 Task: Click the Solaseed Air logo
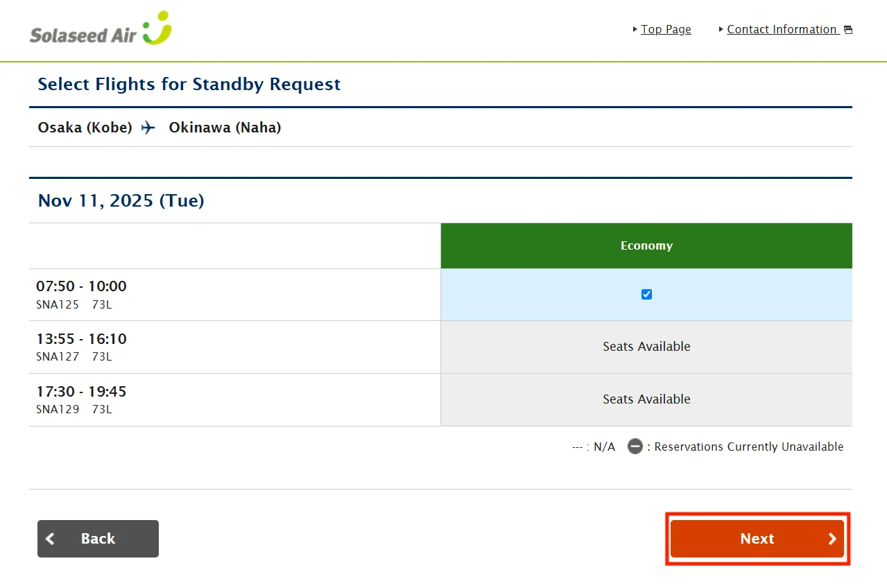pos(101,29)
